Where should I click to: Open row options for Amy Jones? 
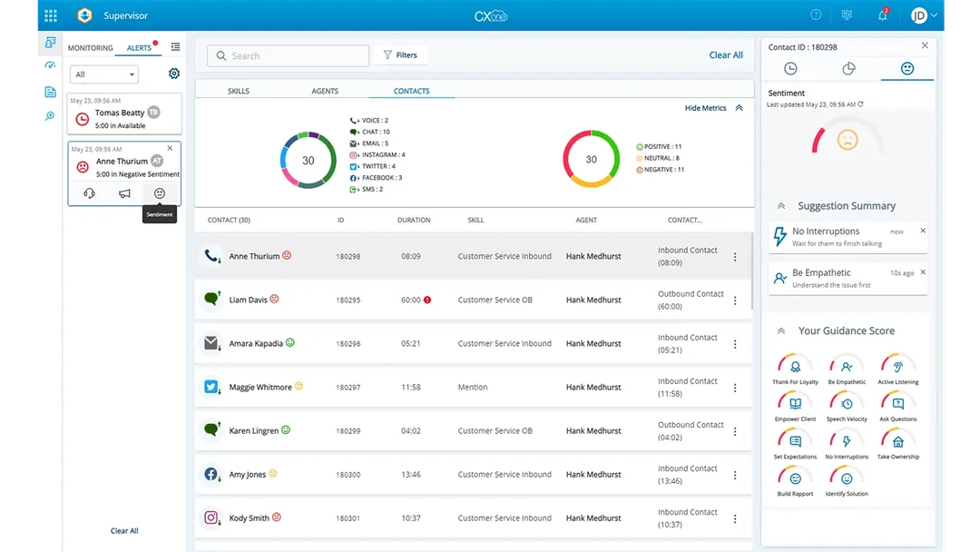(735, 476)
